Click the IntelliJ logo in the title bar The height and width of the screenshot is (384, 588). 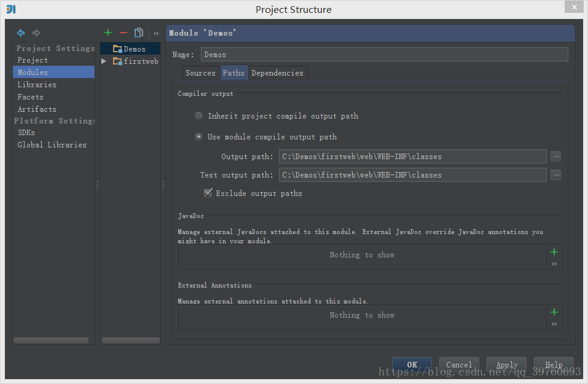tap(11, 9)
